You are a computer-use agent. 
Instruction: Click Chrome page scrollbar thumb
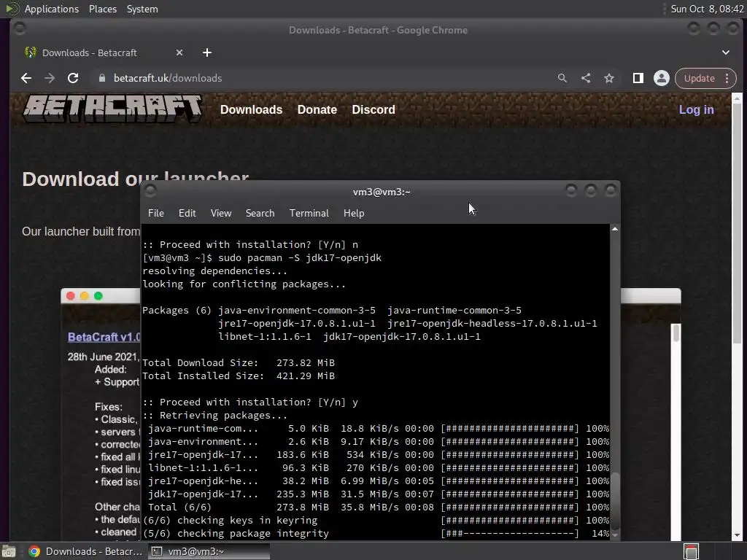coord(737,223)
